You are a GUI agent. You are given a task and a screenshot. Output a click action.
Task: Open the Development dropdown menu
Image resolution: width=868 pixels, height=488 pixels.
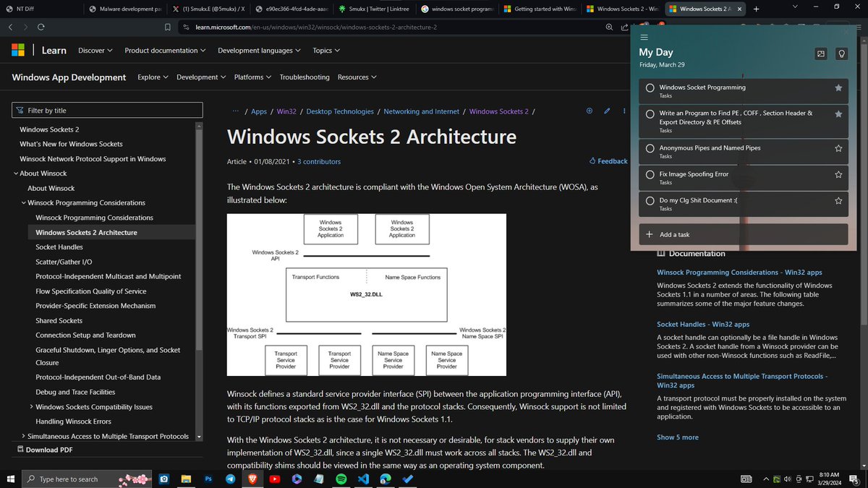tap(201, 77)
